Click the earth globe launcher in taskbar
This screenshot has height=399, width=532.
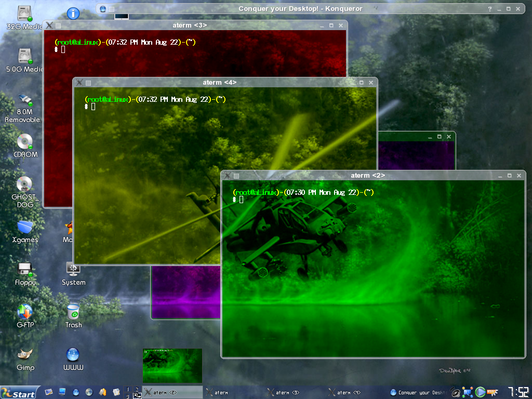tap(89, 392)
